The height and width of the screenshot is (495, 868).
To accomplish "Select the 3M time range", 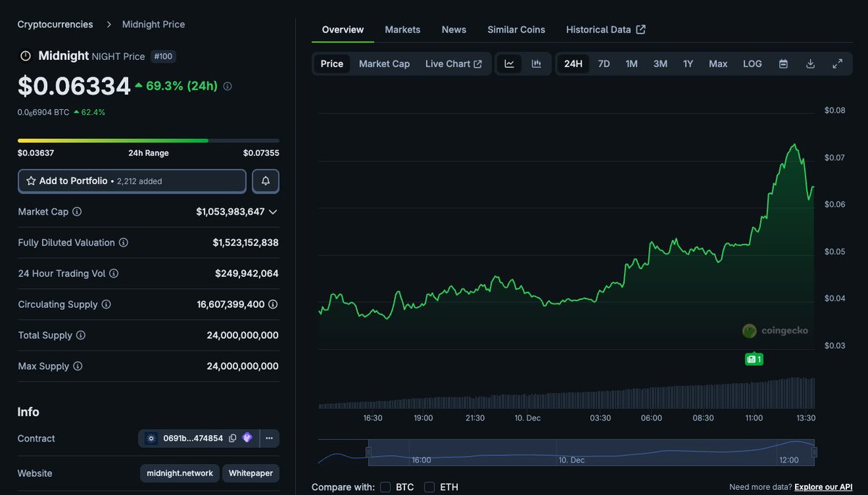I will click(660, 64).
